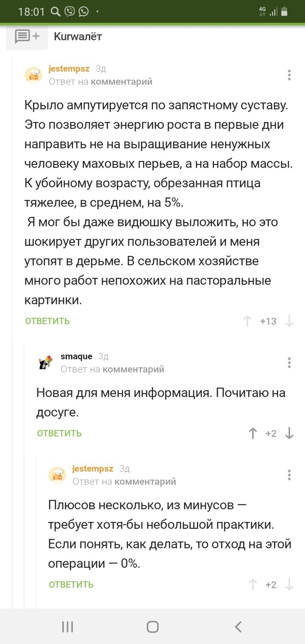Open overflow menu on the top comment
Image resolution: width=305 pixels, height=644 pixels.
[288, 75]
